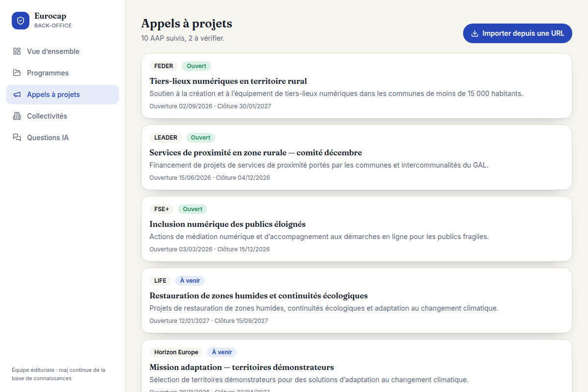588x392 pixels.
Task: Click the BACK-OFFICE label
Action: tap(53, 25)
